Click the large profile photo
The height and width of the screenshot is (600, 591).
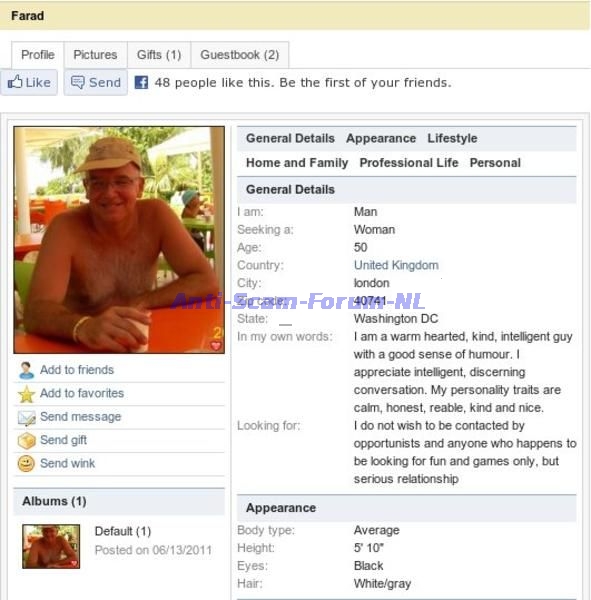[x=119, y=240]
